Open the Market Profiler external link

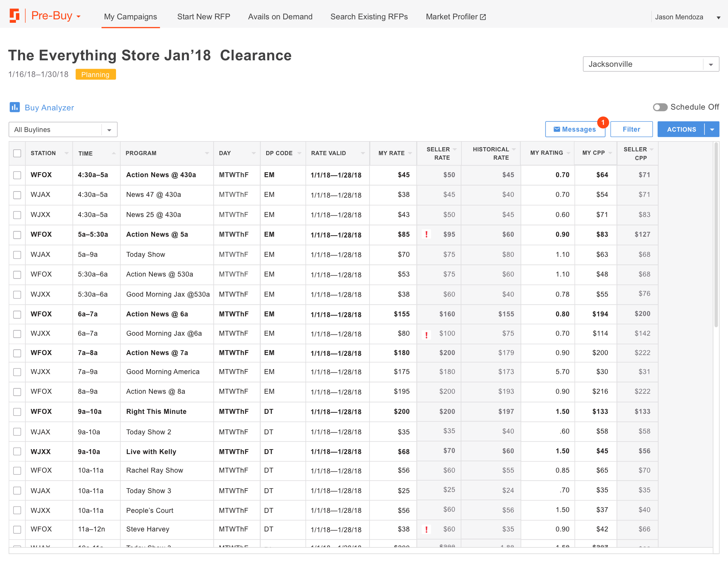pos(456,17)
